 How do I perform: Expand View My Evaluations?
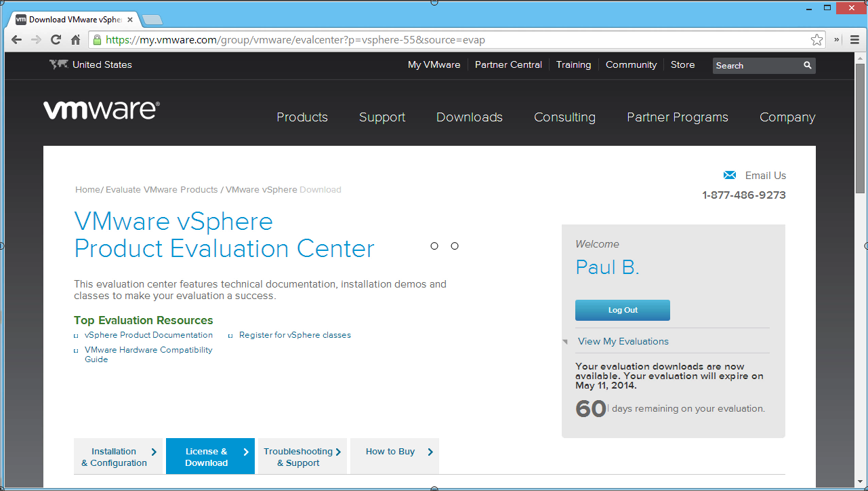[623, 341]
